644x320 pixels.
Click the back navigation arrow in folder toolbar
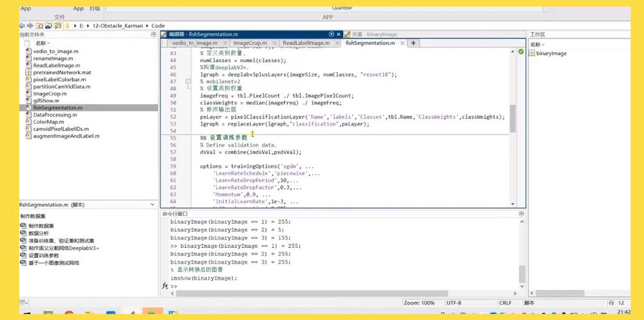pyautogui.click(x=22, y=26)
